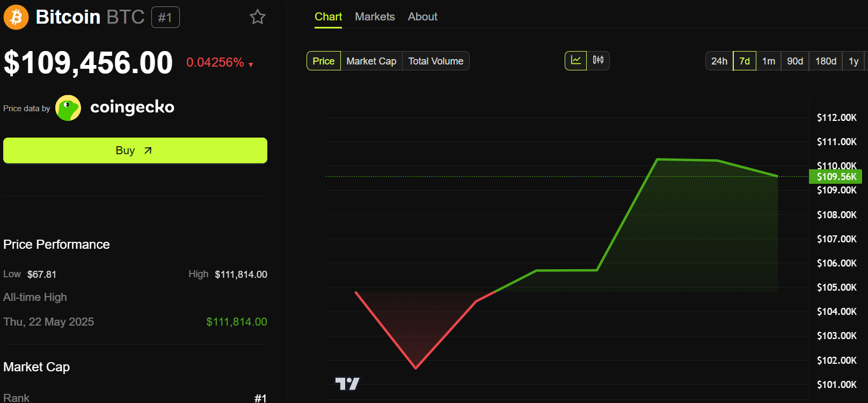Click the coingecko text link

(x=132, y=107)
